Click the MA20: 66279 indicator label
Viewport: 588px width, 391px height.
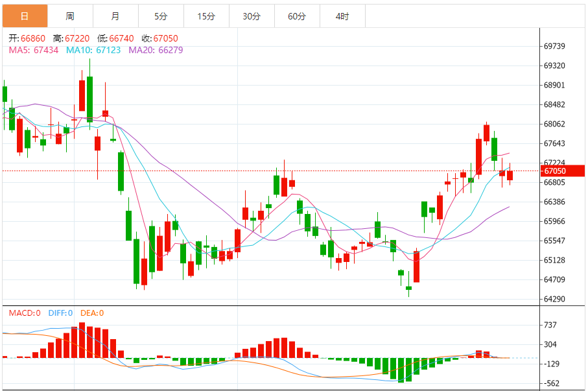(x=156, y=50)
